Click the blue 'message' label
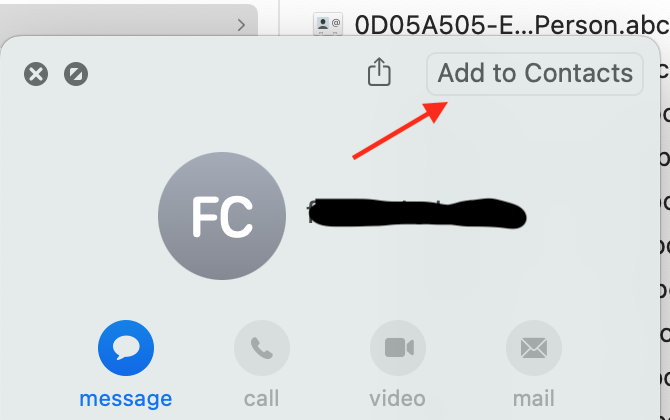Image resolution: width=670 pixels, height=420 pixels. 126,399
